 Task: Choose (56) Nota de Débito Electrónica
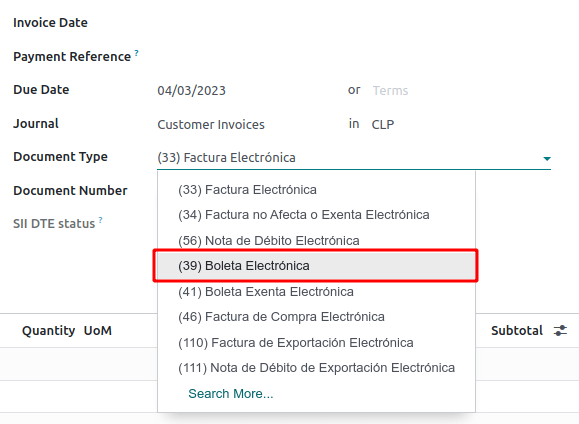pos(316,240)
